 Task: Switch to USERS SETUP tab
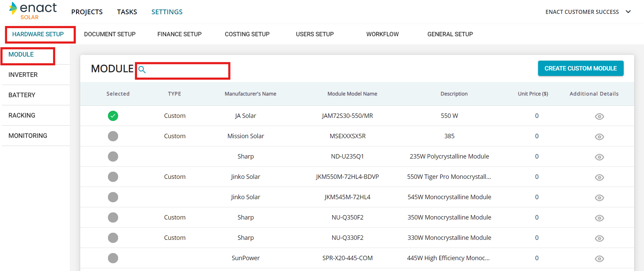pos(315,34)
